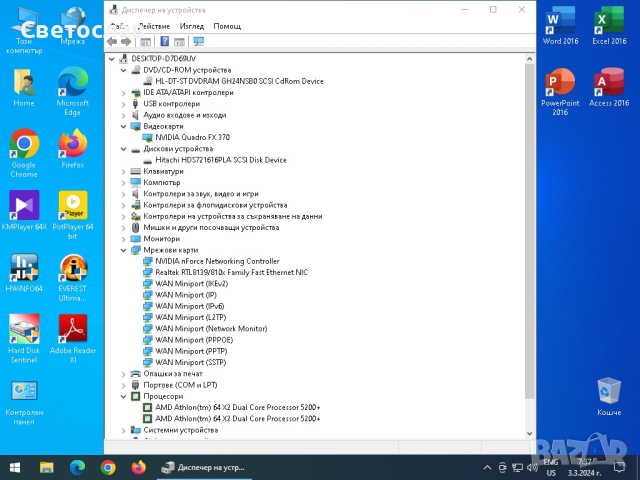
Task: Click the scan for hardware changes monitor icon
Action: (x=198, y=42)
